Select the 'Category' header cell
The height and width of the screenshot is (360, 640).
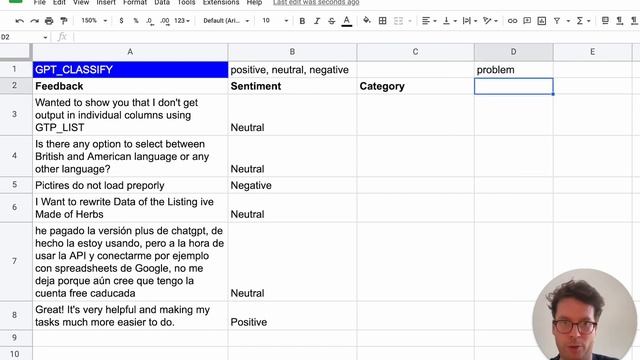tap(415, 86)
